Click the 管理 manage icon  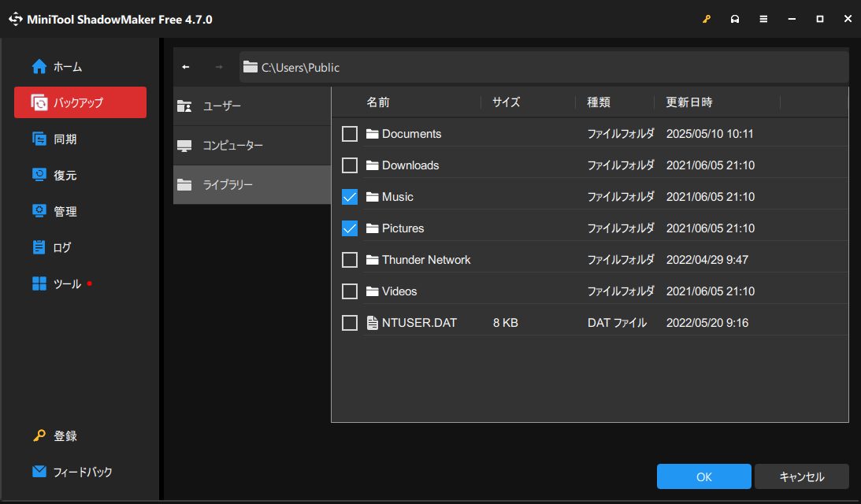pyautogui.click(x=39, y=211)
